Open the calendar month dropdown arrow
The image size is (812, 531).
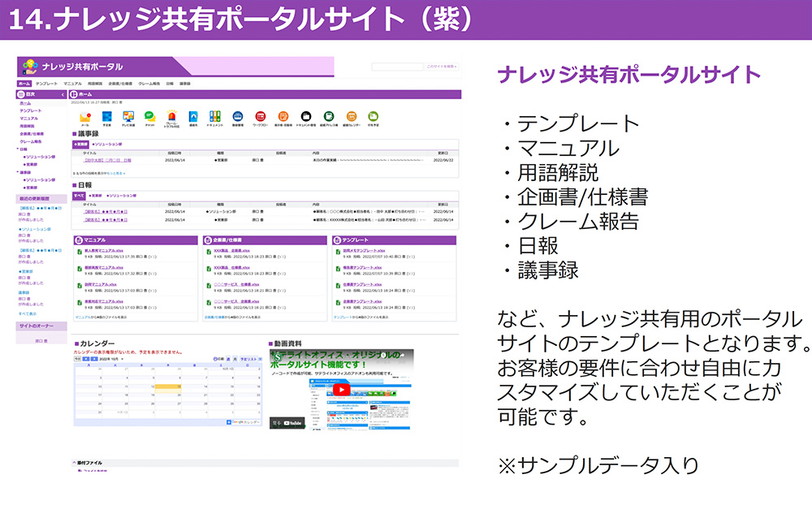(123, 359)
